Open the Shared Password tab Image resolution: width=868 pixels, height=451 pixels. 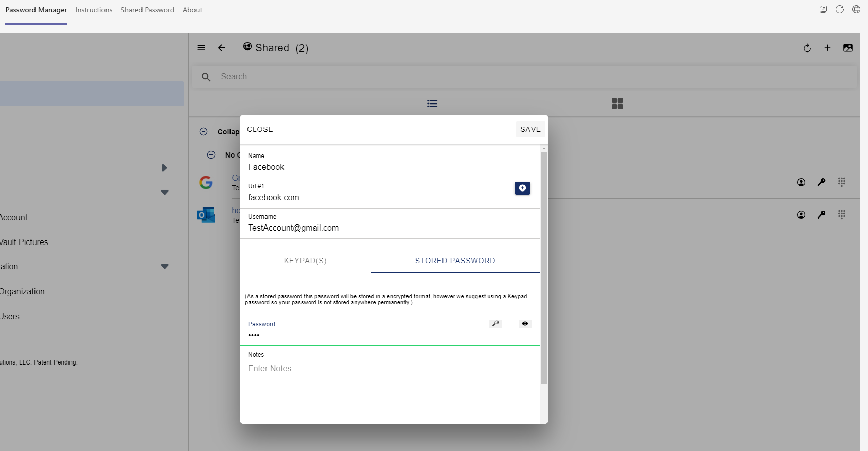tap(148, 10)
